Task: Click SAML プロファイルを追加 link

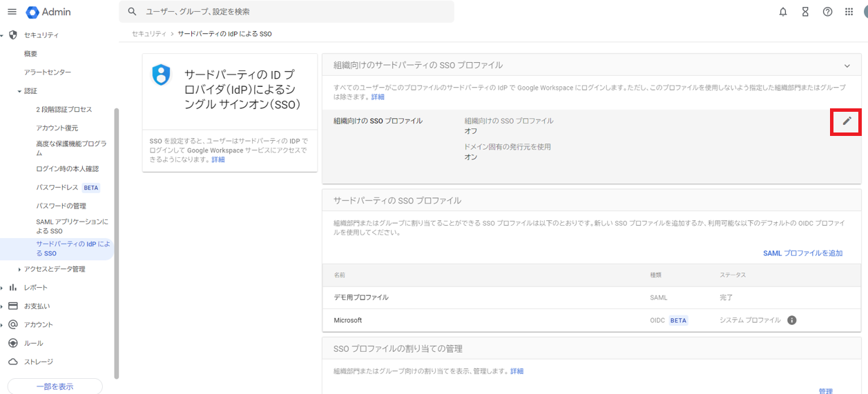Action: point(802,253)
